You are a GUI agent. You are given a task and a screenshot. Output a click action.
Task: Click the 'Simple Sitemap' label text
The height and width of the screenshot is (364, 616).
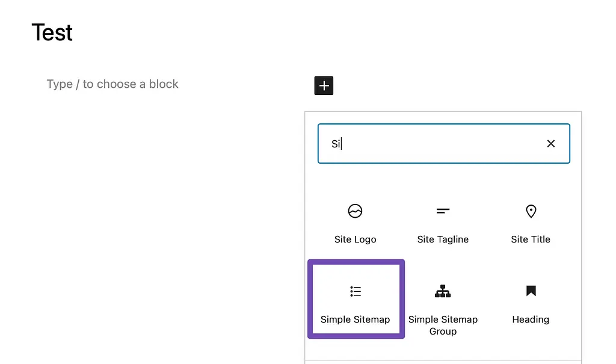[355, 319]
